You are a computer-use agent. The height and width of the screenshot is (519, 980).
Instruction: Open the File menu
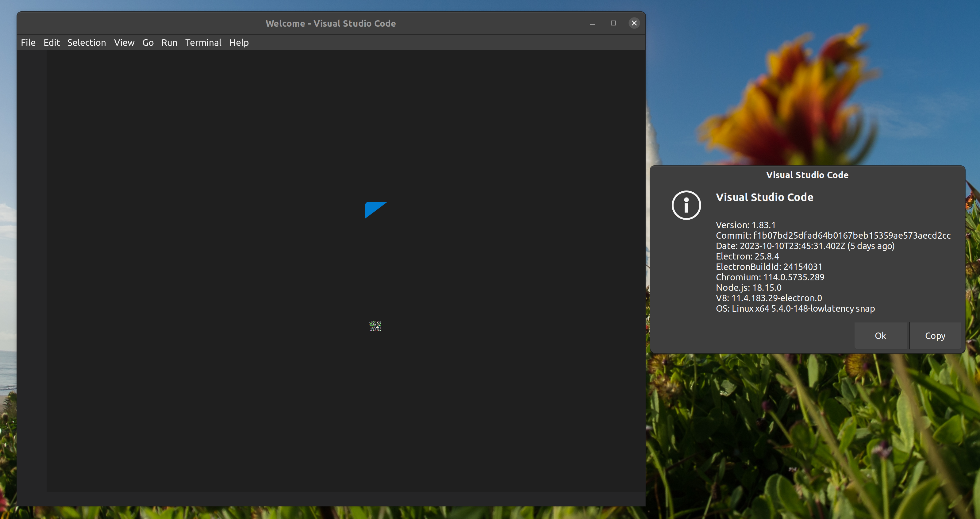(28, 42)
